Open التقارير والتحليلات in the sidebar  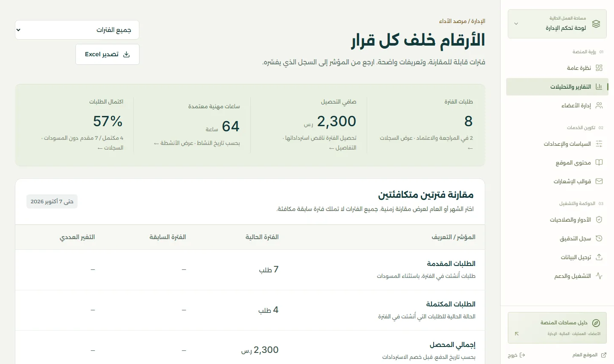click(557, 87)
